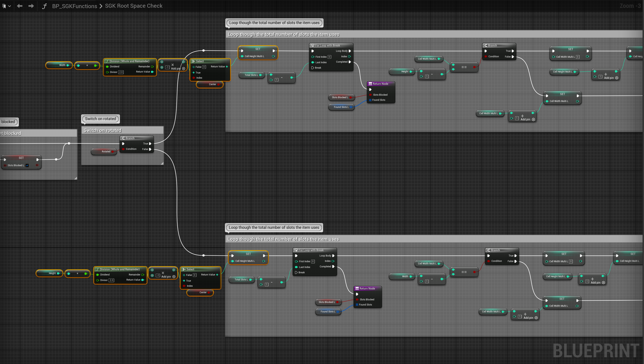Click the Switch on rotated Branch icon
The width and height of the screenshot is (644, 364).
tap(123, 138)
